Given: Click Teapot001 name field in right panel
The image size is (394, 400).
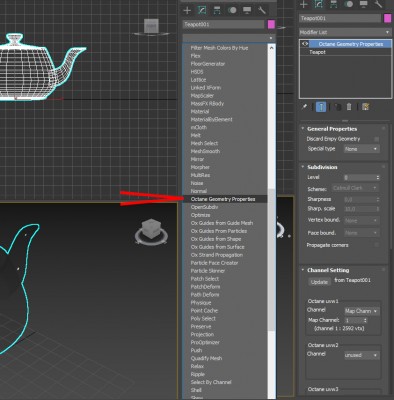Looking at the screenshot, I should [340, 18].
